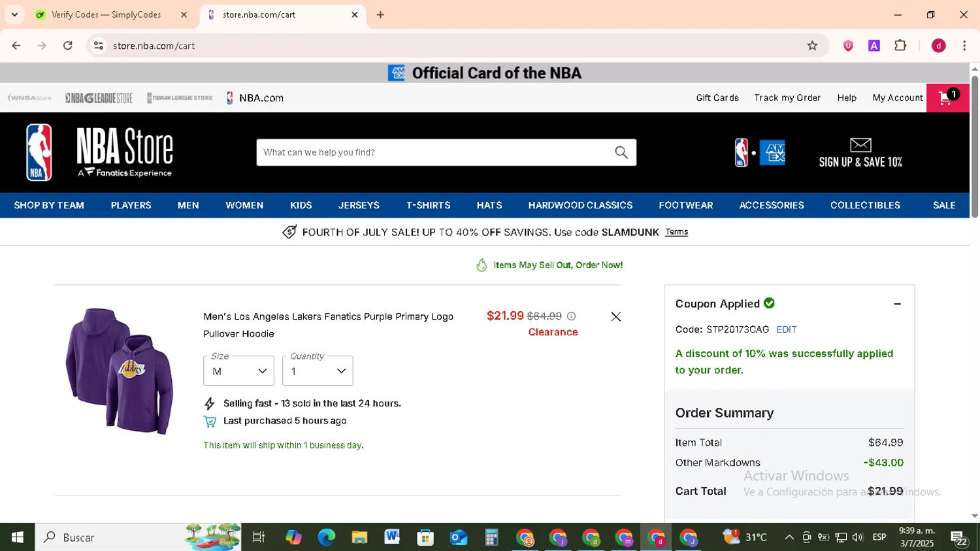Open the Lakers Pullover Hoodie product title
The image size is (980, 551).
(328, 325)
